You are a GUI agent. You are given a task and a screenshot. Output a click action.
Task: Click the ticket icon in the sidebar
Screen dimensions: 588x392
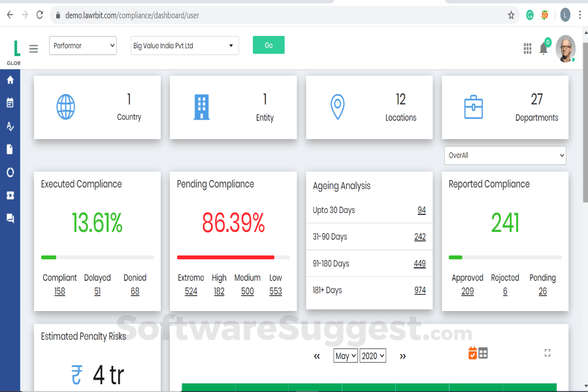(9, 195)
